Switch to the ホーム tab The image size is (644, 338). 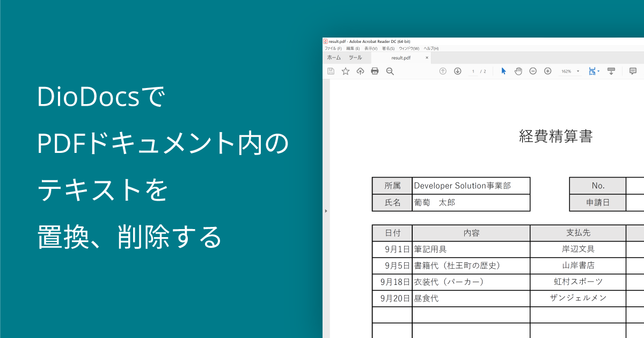pyautogui.click(x=334, y=57)
